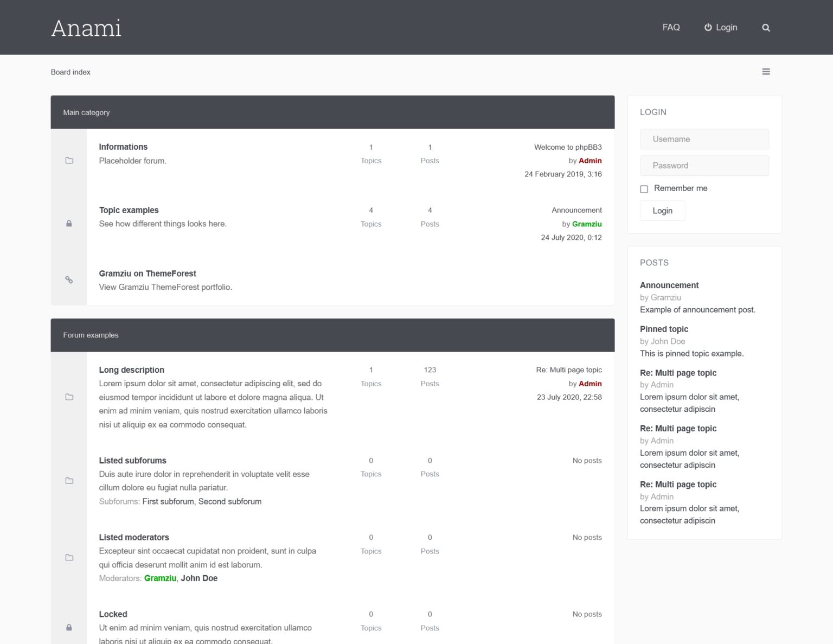Open the FAQ menu item

(671, 27)
